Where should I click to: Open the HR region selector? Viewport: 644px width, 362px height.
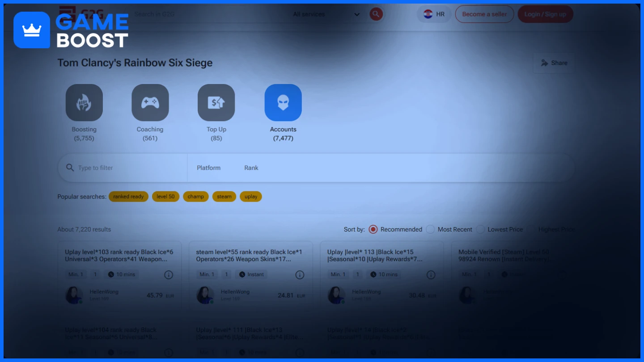434,14
